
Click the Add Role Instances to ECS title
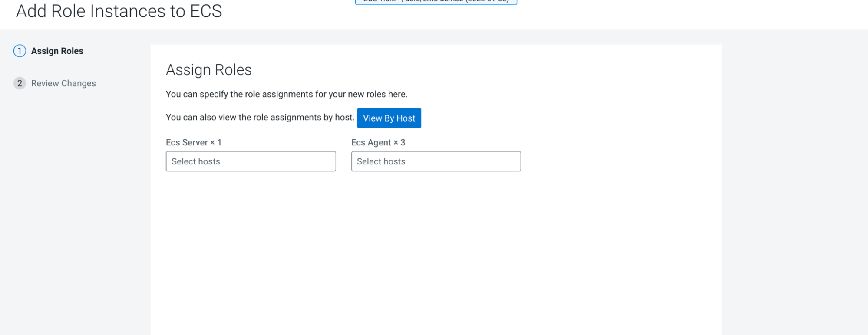coord(119,11)
